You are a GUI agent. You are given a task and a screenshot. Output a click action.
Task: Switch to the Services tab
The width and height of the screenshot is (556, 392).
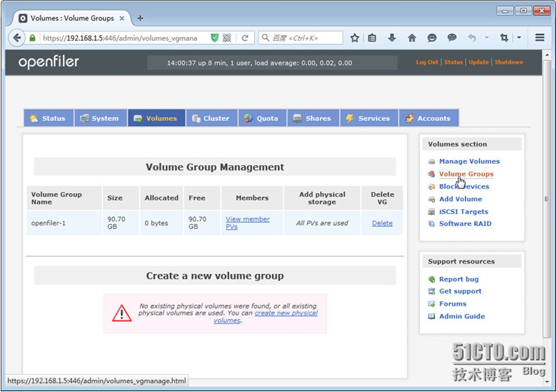point(367,119)
